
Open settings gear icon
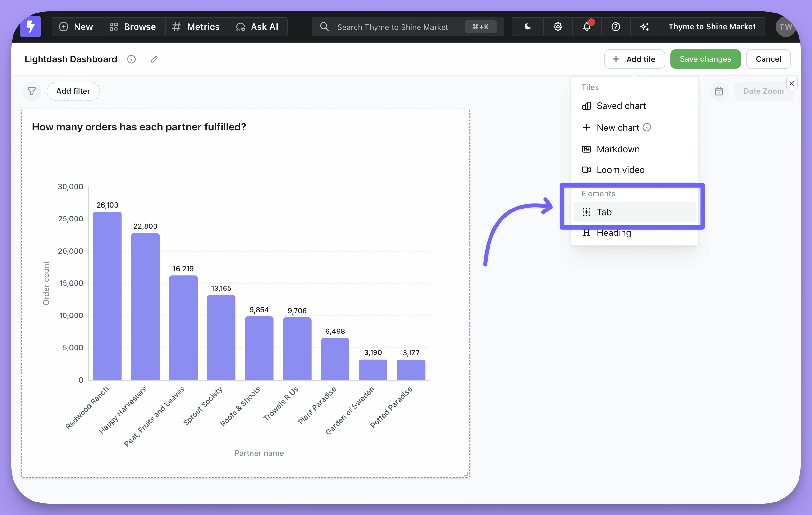click(x=557, y=27)
